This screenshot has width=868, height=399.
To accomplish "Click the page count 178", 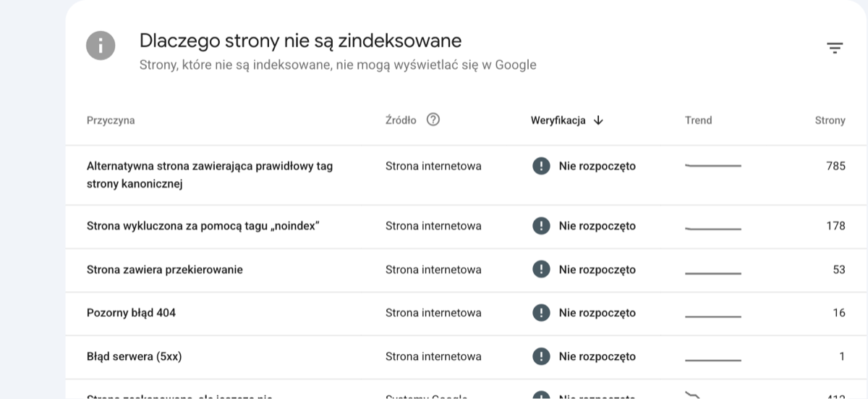I will click(x=835, y=226).
